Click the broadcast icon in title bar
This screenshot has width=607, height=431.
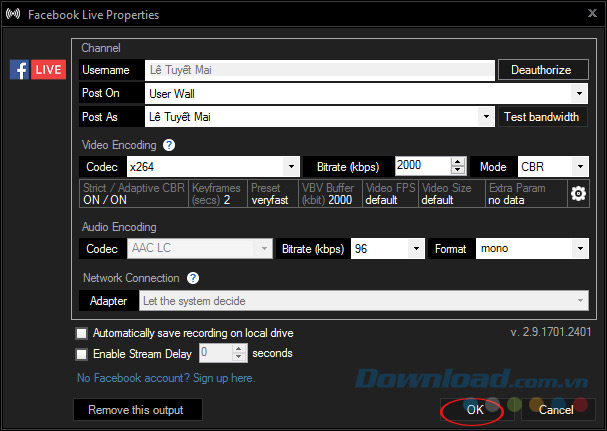(13, 14)
